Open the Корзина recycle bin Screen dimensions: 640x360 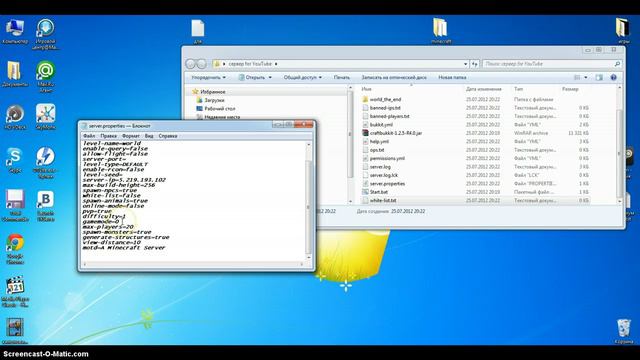[623, 331]
